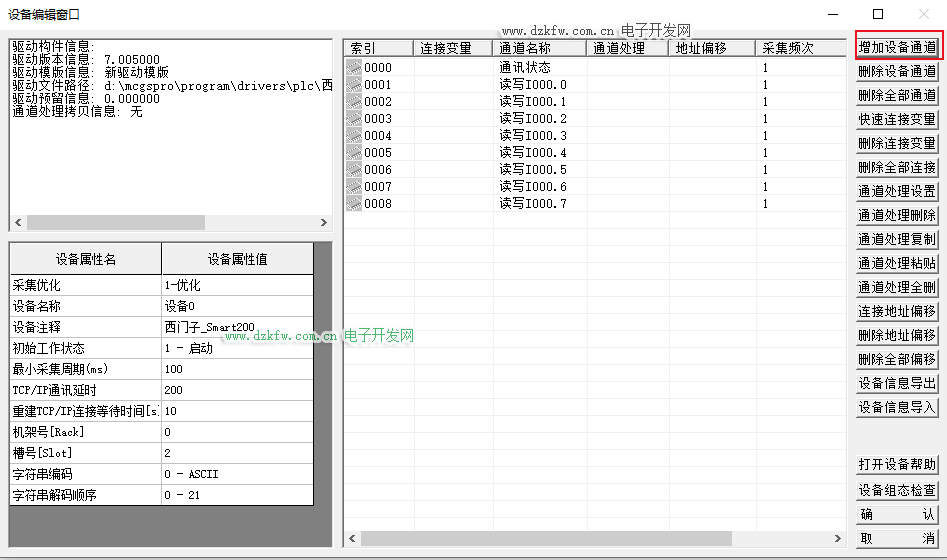Edit the 最小采集周期(ms) value field
The height and width of the screenshot is (560, 947).
pyautogui.click(x=236, y=370)
